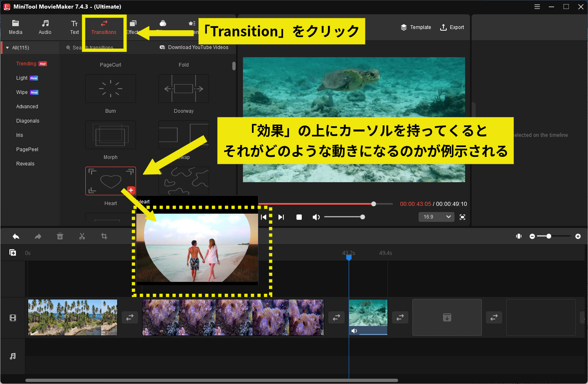Open the Media tab
This screenshot has width=588, height=384.
point(16,27)
